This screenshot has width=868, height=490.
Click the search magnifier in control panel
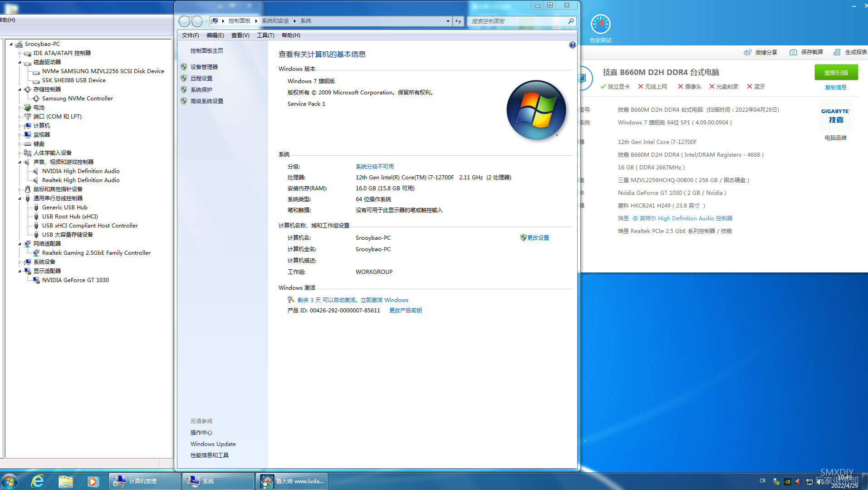571,21
